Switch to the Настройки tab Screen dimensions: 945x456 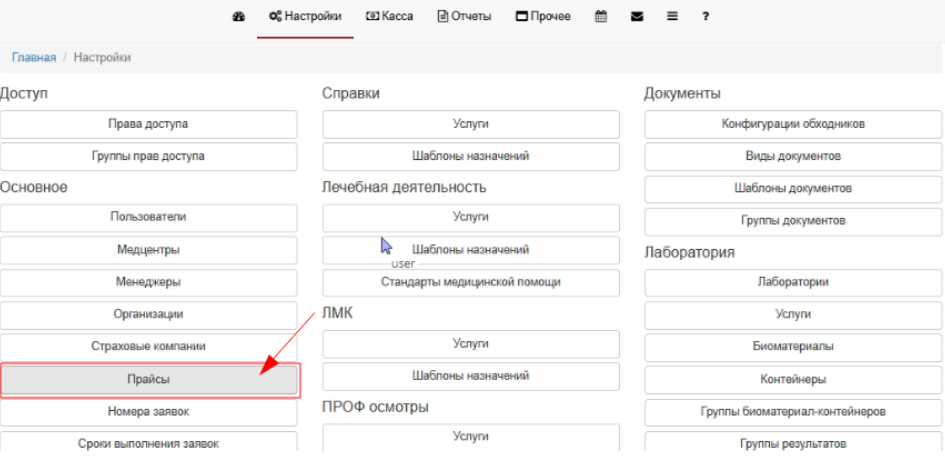click(x=305, y=17)
